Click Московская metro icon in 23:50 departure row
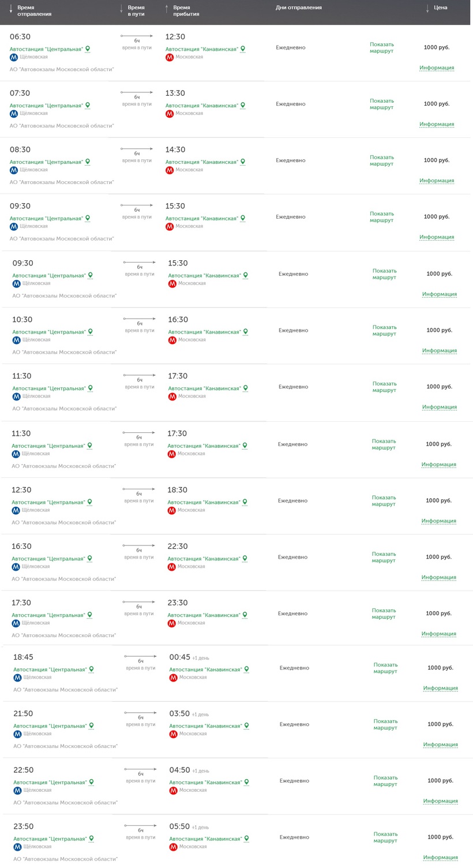 click(173, 847)
